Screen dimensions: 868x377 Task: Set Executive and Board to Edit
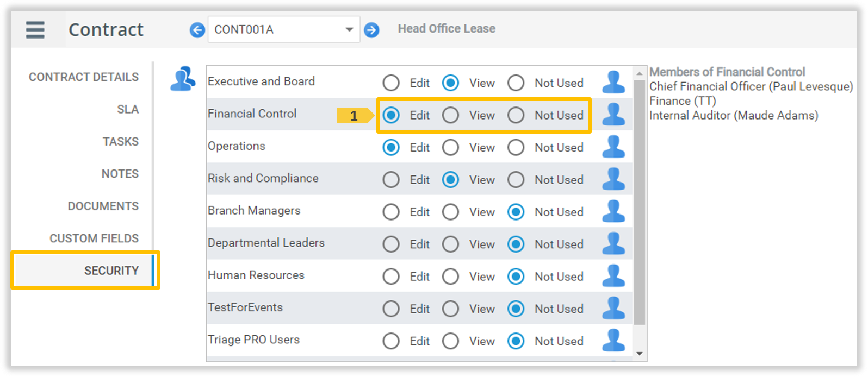click(x=391, y=83)
